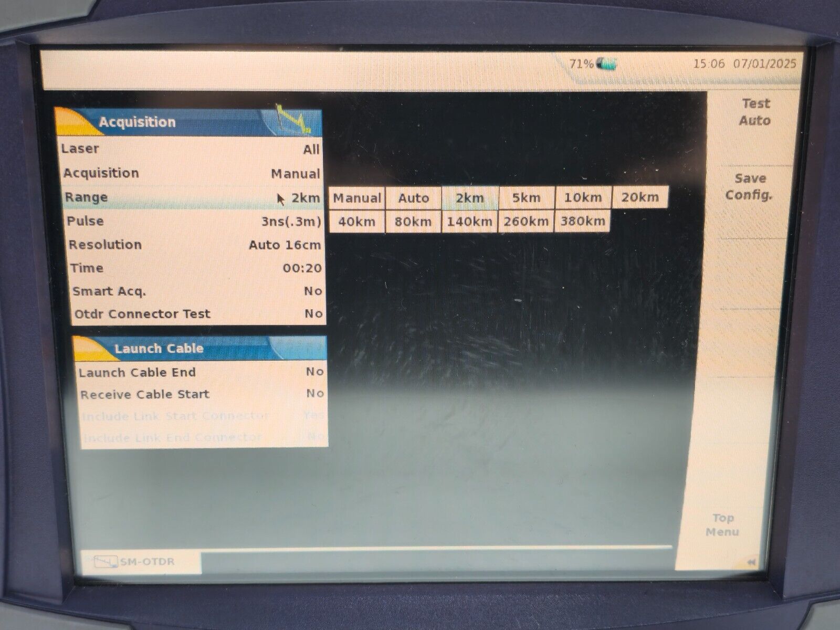Toggle the Launch Cable End option
Image resolution: width=840 pixels, height=630 pixels.
[x=201, y=372]
